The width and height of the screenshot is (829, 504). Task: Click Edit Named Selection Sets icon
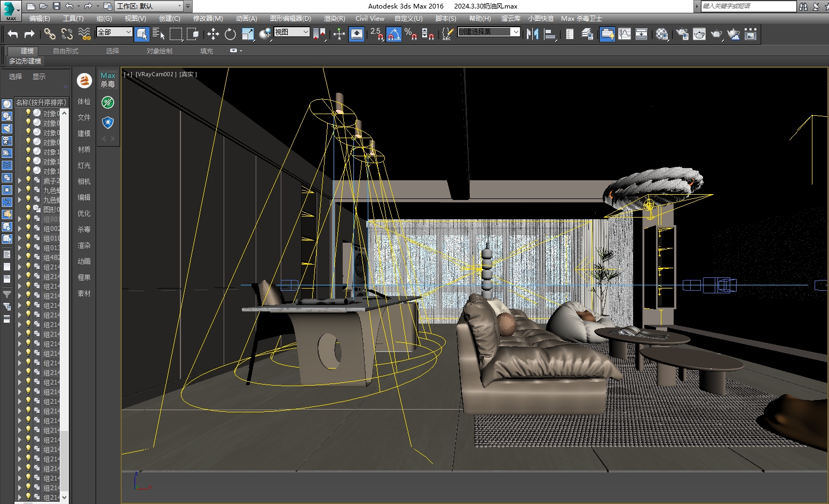447,34
